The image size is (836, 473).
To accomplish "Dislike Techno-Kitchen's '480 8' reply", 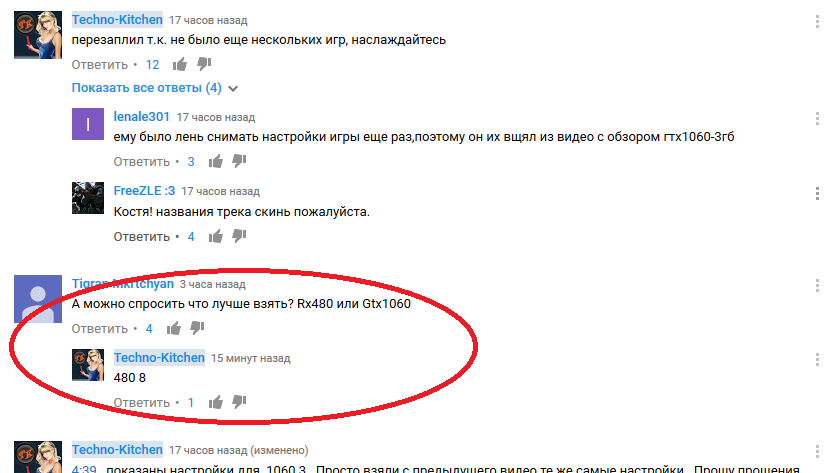I will (x=239, y=402).
